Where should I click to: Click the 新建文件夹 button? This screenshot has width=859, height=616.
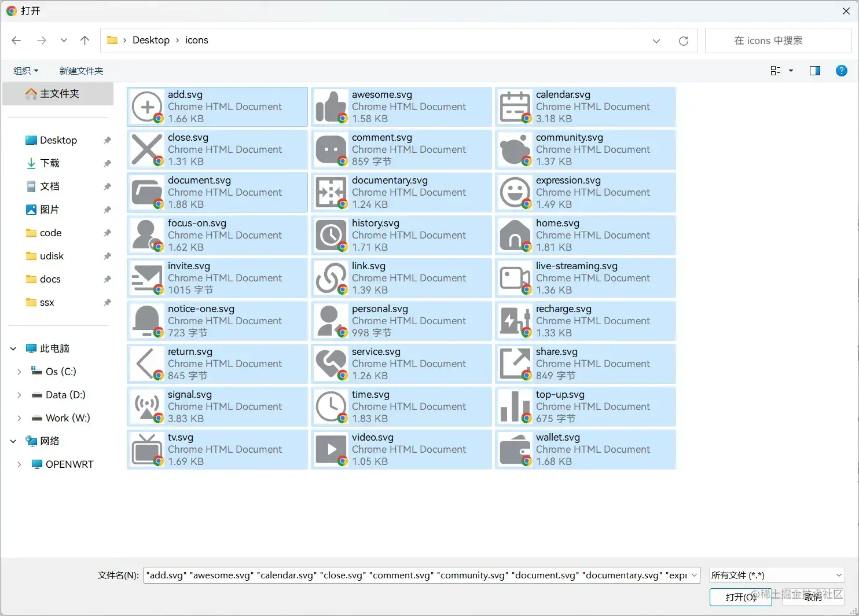pos(81,71)
